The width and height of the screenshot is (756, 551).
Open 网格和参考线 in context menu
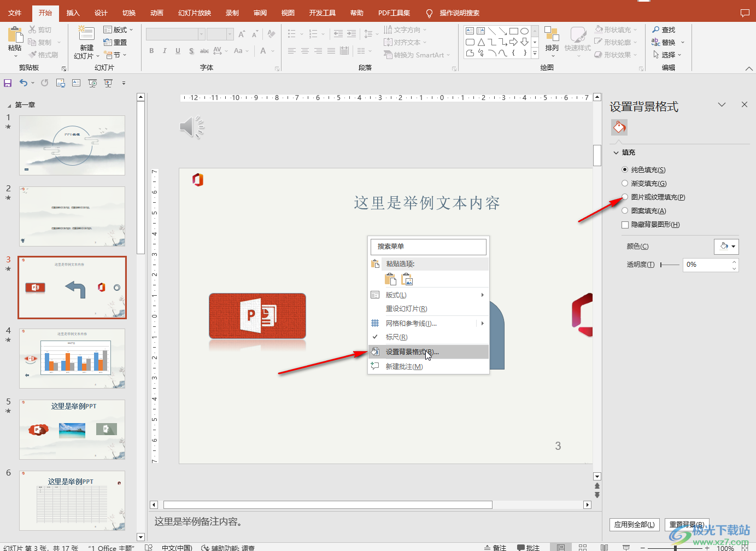pyautogui.click(x=429, y=323)
